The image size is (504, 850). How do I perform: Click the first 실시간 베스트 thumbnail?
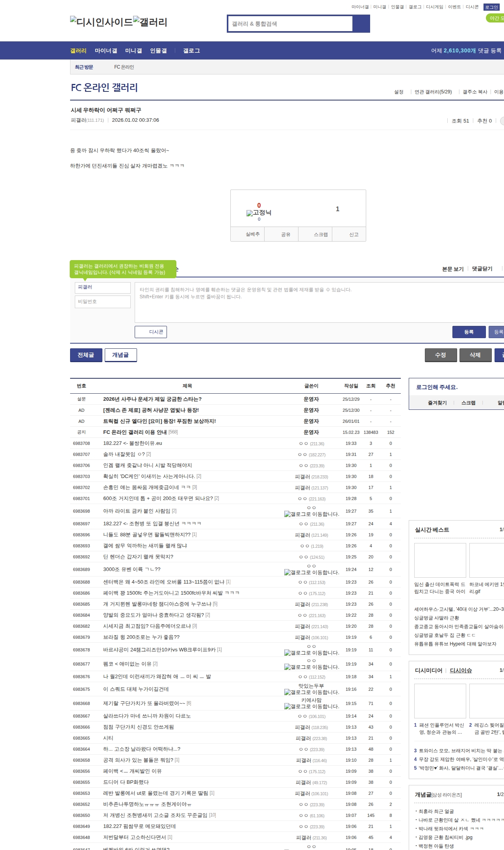pyautogui.click(x=440, y=560)
